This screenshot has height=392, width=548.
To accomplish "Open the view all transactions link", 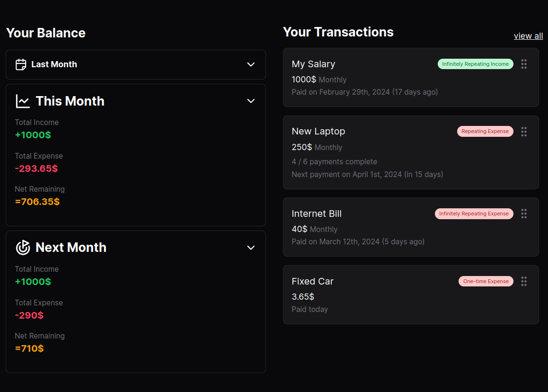I will click(x=528, y=36).
